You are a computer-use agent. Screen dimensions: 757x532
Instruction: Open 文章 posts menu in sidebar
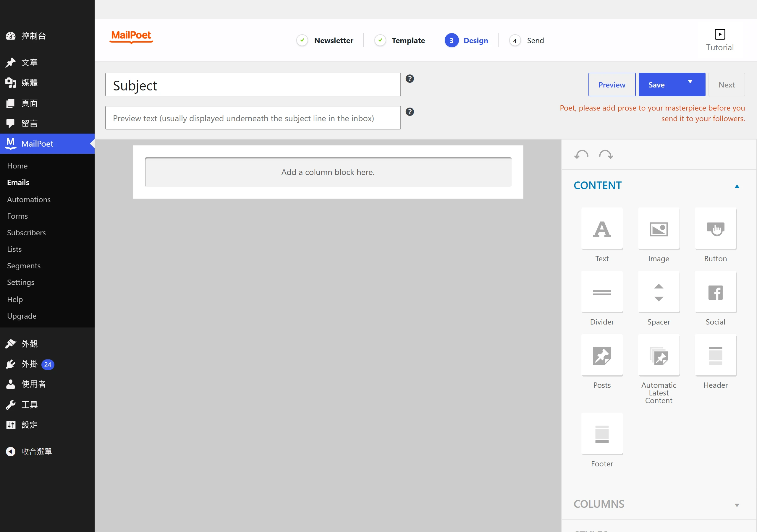(x=47, y=62)
